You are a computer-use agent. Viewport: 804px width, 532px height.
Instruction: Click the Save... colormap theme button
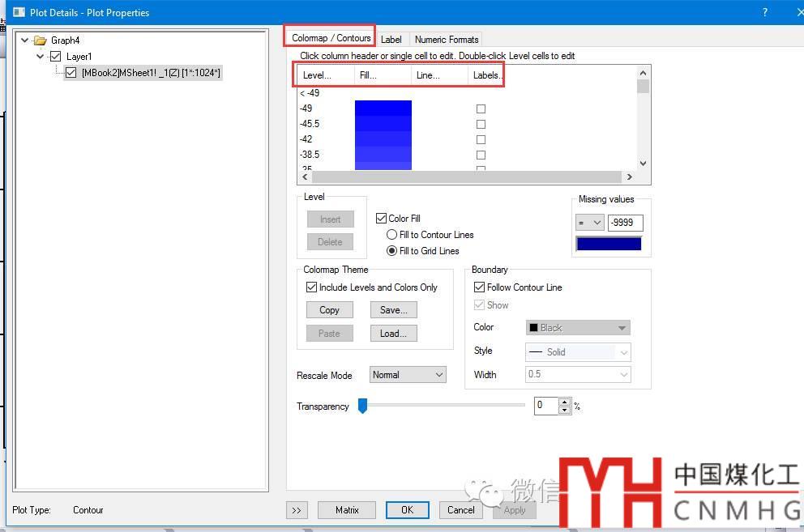(393, 310)
